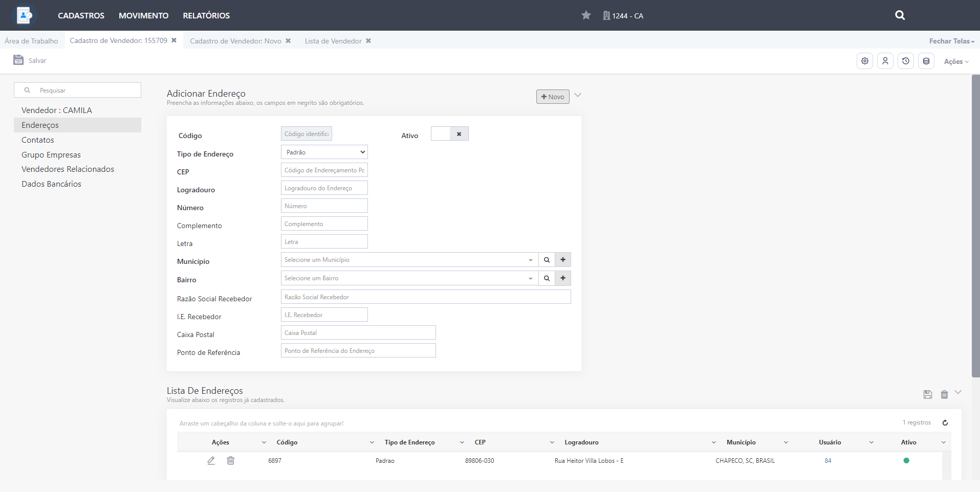The image size is (980, 492).
Task: Click green Ativo status dot in row 6897
Action: 906,460
